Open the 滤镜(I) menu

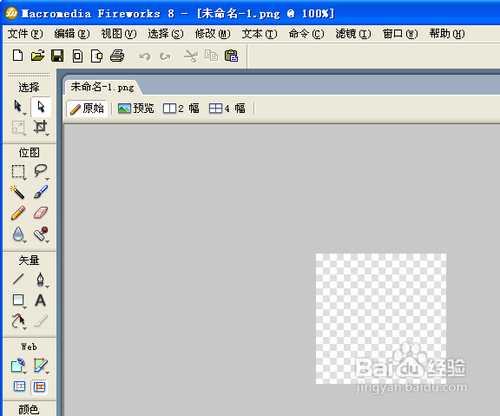353,34
